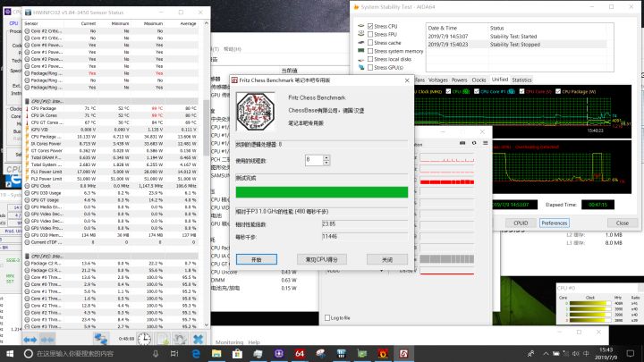Click volume speaker tray icon

(x=575, y=353)
